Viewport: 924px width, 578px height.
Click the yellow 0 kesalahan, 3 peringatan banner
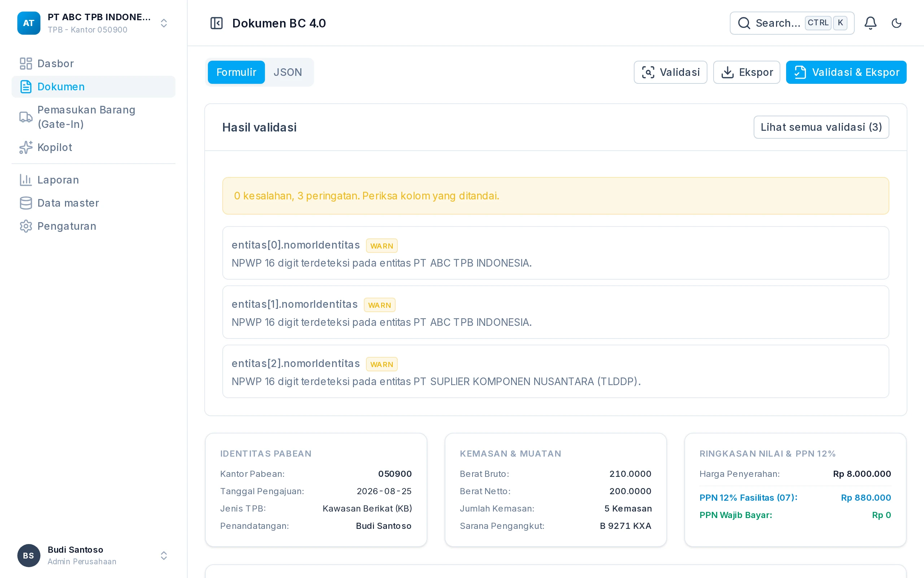coord(555,196)
